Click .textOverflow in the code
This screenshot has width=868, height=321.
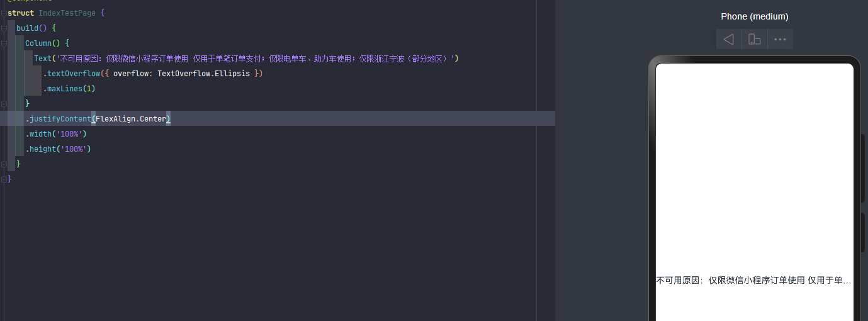coord(71,74)
